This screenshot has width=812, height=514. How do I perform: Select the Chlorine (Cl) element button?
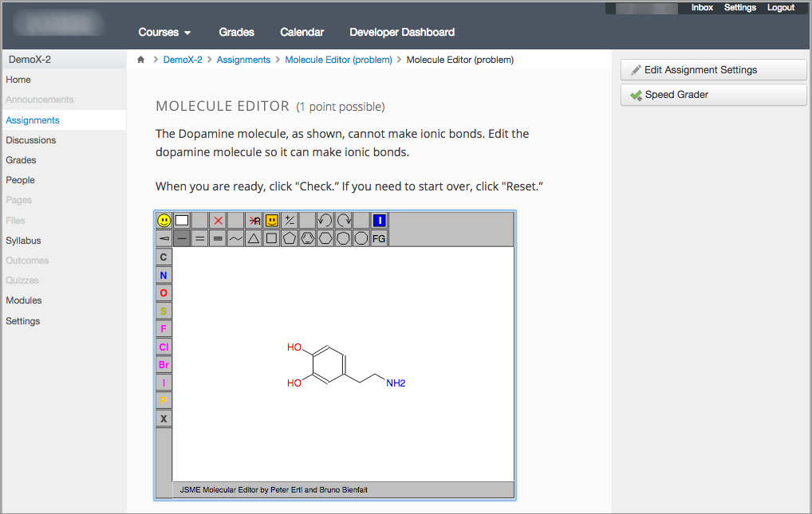163,347
